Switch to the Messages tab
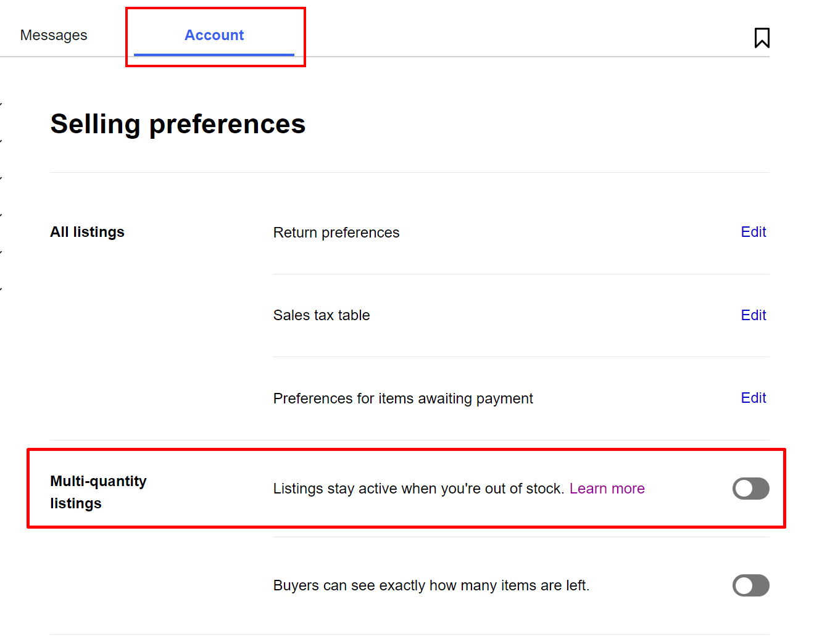 coord(53,35)
